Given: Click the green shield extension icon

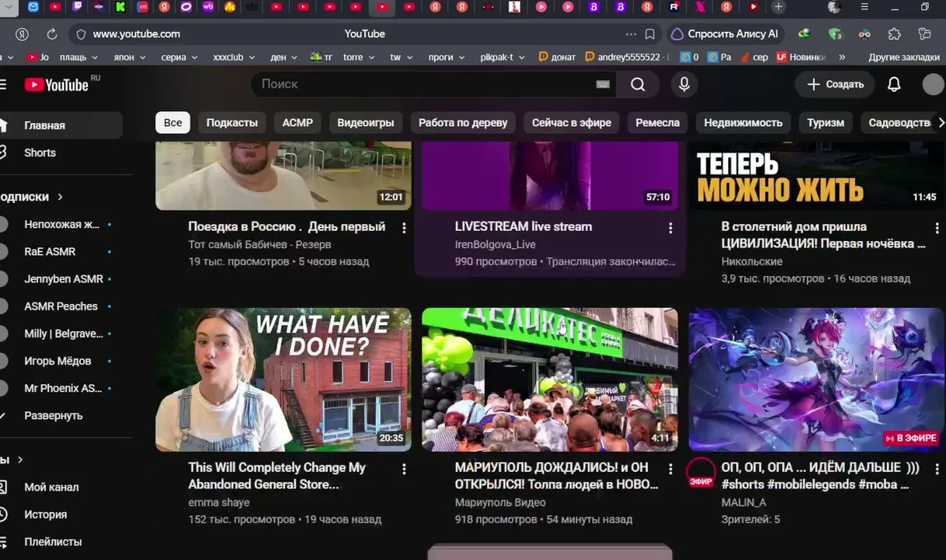Looking at the screenshot, I should [x=835, y=34].
